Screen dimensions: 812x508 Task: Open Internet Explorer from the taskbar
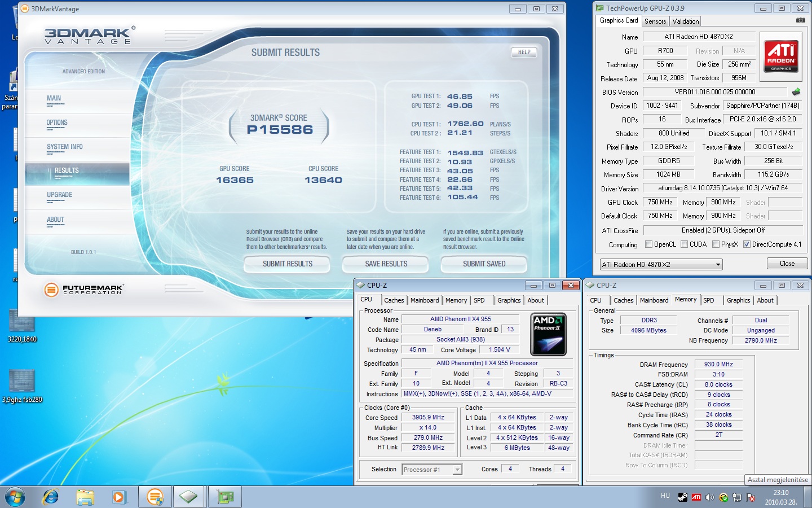[51, 497]
